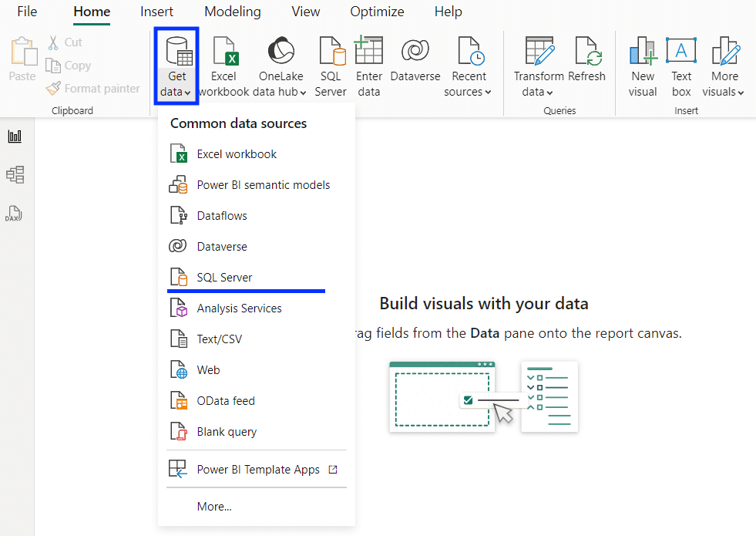Open Power BI Template Apps label
Screen dimensions: 756x536
(258, 470)
